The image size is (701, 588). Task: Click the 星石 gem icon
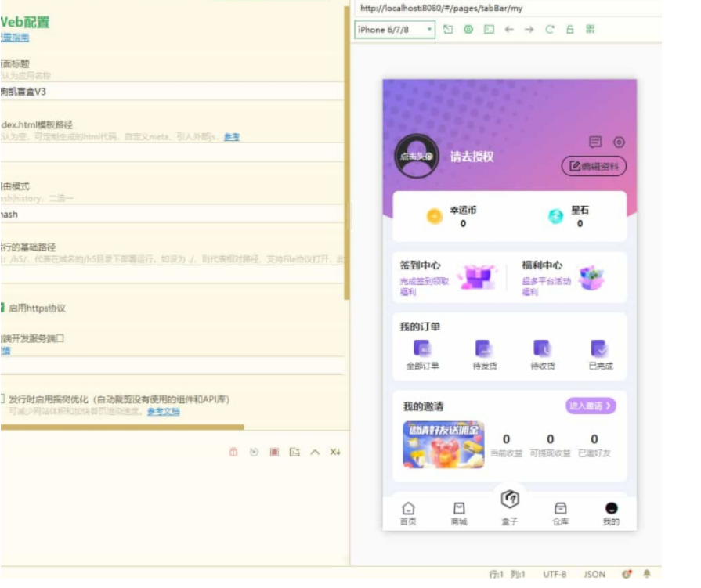coord(555,216)
